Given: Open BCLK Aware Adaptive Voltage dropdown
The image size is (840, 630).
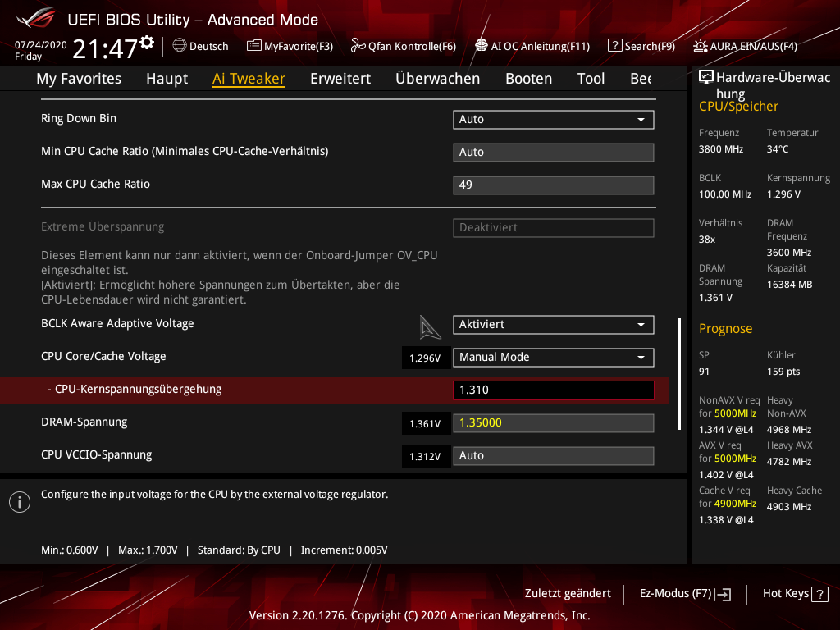Looking at the screenshot, I should pyautogui.click(x=554, y=325).
